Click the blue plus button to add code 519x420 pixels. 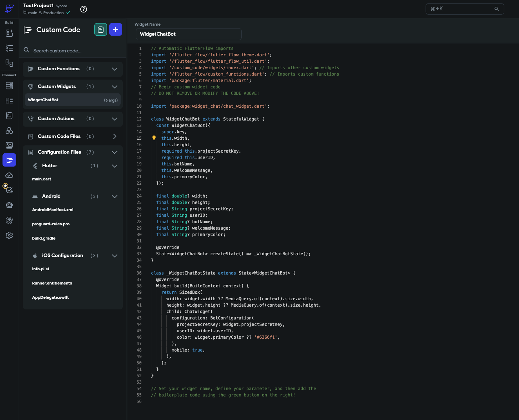click(x=115, y=29)
